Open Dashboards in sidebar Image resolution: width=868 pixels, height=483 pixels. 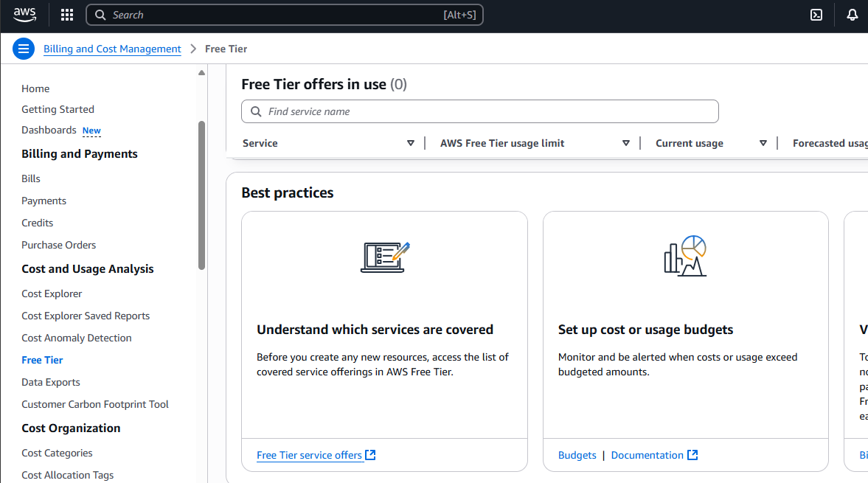[x=49, y=130]
